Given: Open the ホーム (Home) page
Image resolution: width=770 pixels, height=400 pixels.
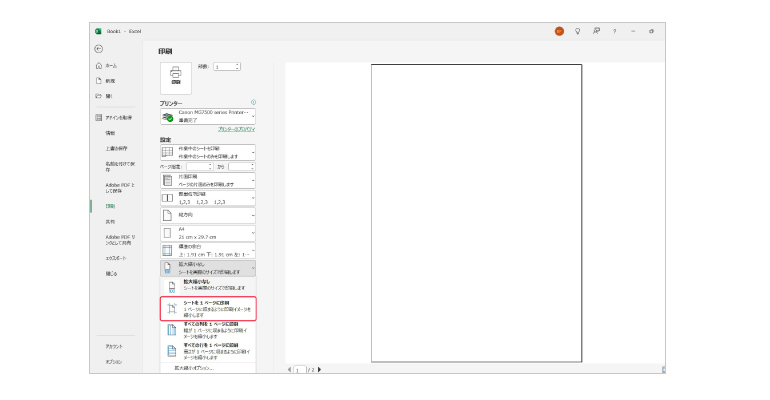Looking at the screenshot, I should [x=107, y=65].
